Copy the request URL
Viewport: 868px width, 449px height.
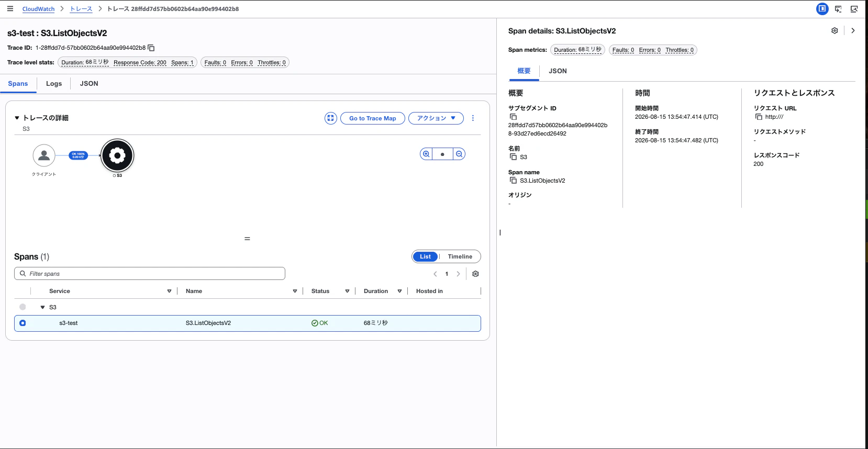click(x=759, y=117)
